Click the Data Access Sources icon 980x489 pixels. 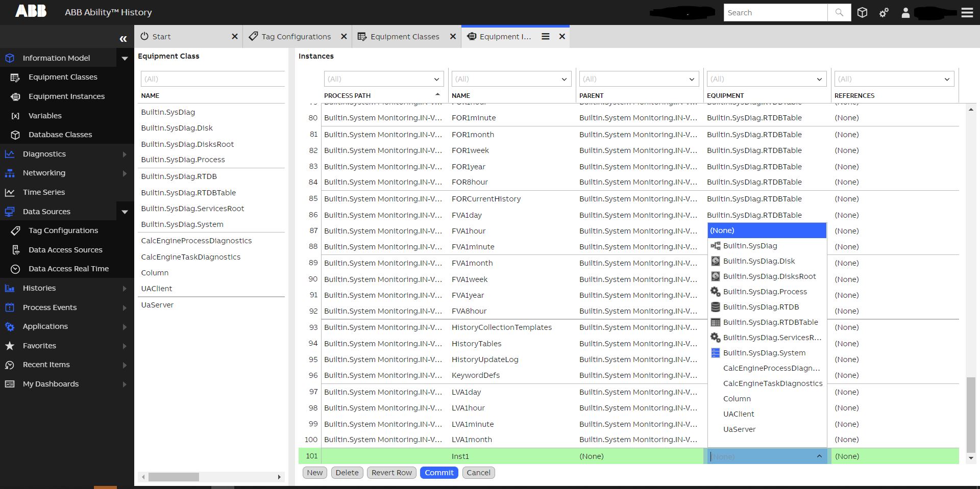pyautogui.click(x=15, y=250)
